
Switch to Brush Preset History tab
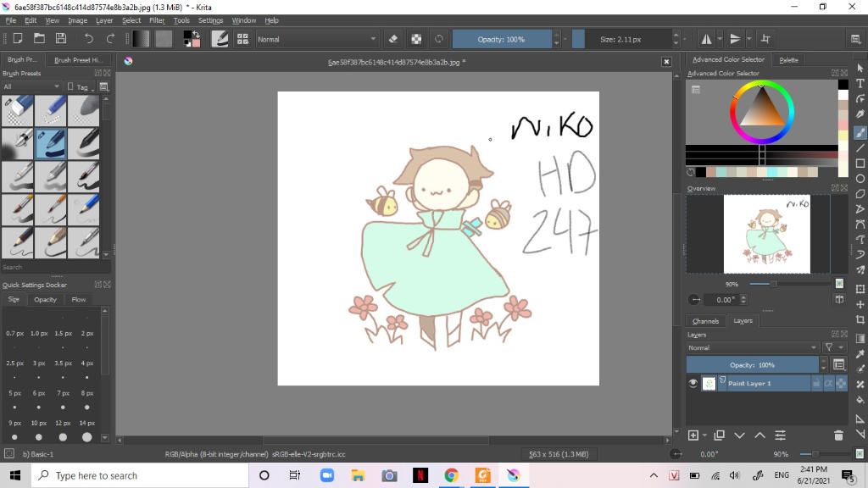(x=78, y=60)
